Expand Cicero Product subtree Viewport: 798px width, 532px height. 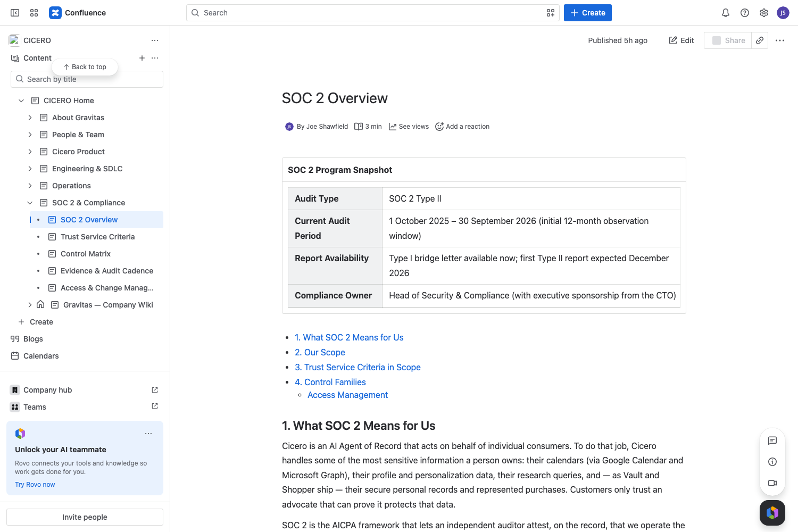[x=30, y=152]
